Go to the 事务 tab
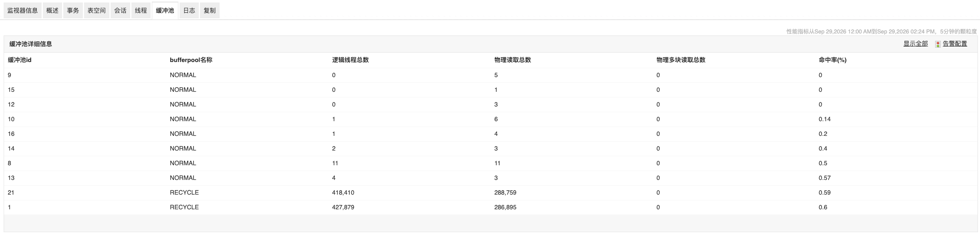 click(x=73, y=11)
